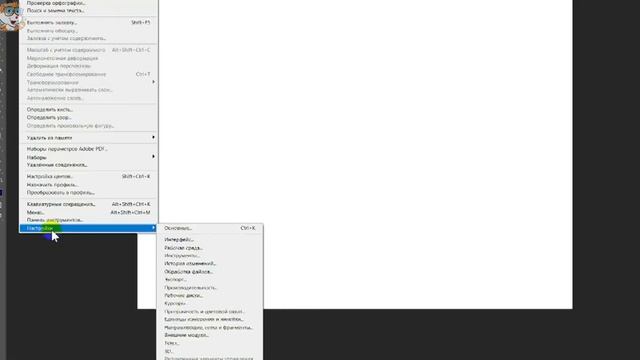This screenshot has width=640, height=360.
Task: Open 'Единицы измерения и линейки...' entry
Action: (210, 320)
